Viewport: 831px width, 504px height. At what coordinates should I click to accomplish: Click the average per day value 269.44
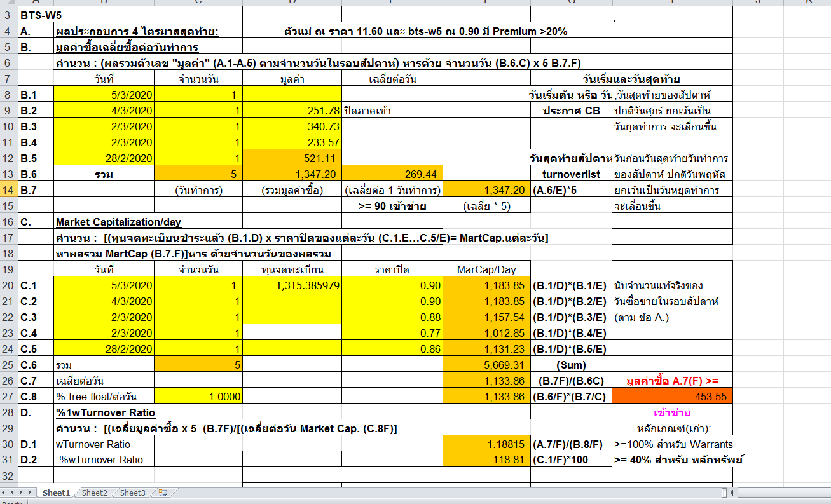pyautogui.click(x=392, y=174)
